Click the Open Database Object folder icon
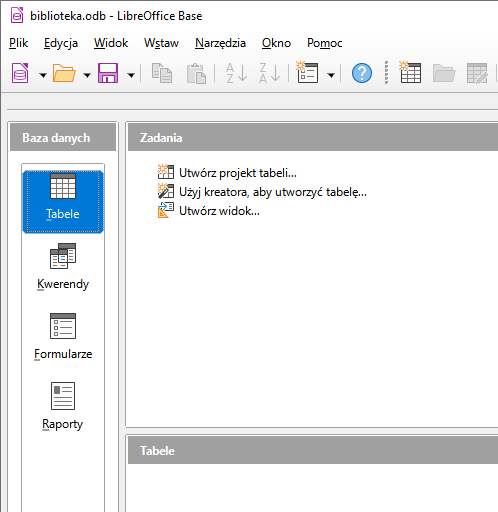 click(x=444, y=73)
